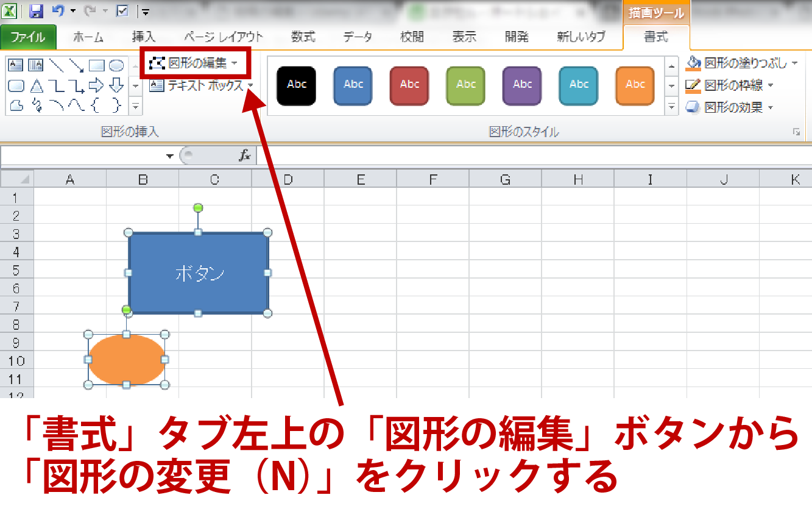The height and width of the screenshot is (506, 812).
Task: Switch to the 挿入 tab
Action: tap(144, 37)
